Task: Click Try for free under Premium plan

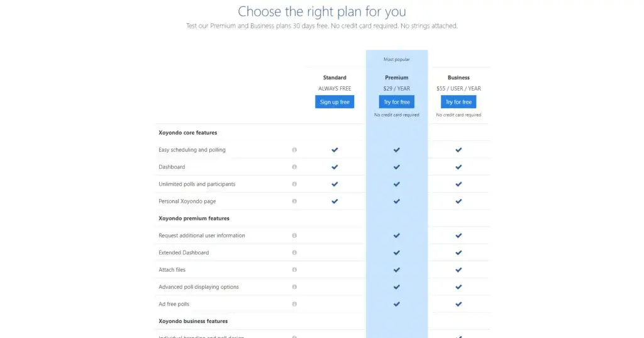Action: pyautogui.click(x=397, y=102)
